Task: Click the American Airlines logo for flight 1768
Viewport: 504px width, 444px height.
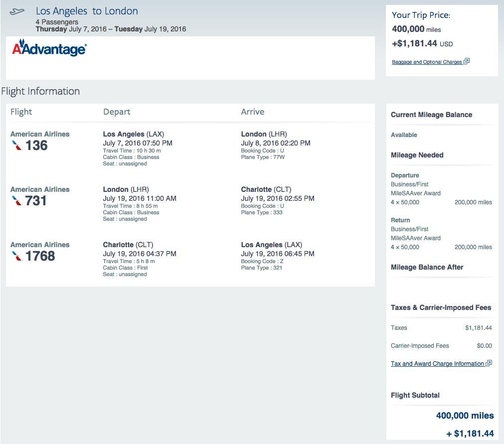Action: (x=17, y=256)
